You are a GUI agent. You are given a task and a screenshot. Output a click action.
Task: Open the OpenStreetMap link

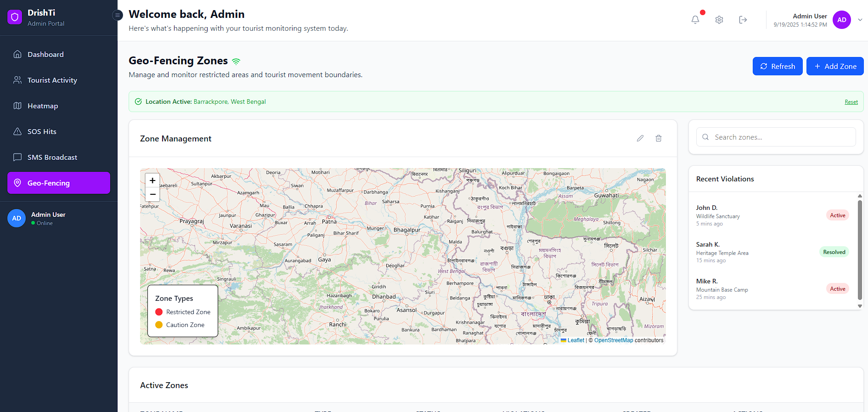click(614, 340)
